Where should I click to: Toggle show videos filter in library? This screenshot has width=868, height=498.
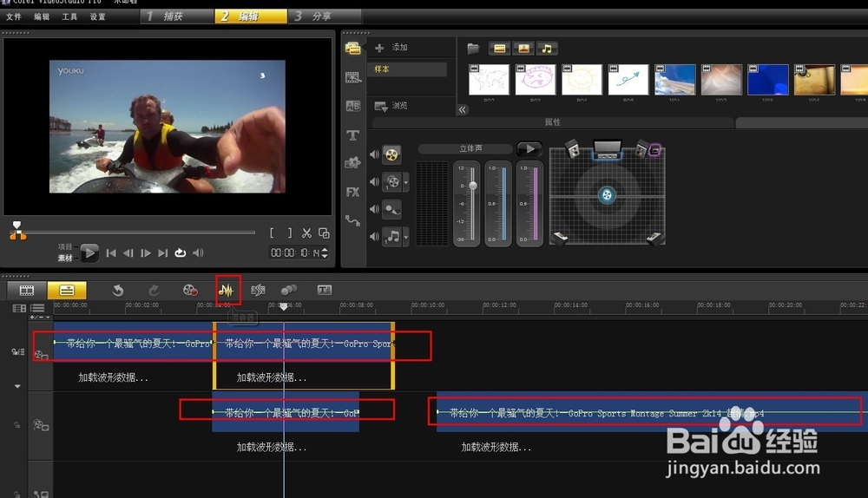(x=499, y=48)
